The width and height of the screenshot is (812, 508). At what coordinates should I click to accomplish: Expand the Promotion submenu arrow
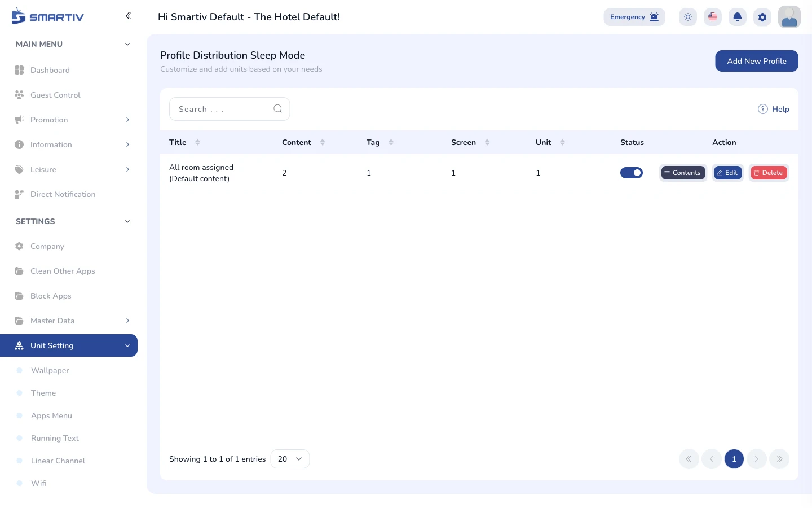127,120
